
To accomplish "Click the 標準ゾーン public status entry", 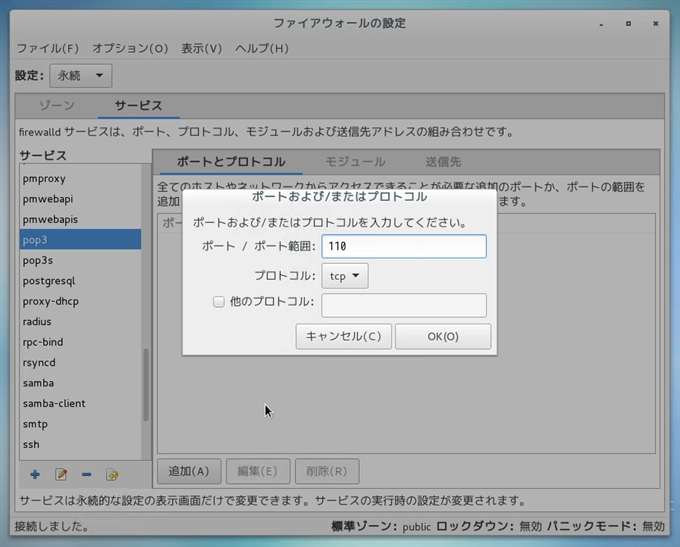I will [381, 527].
